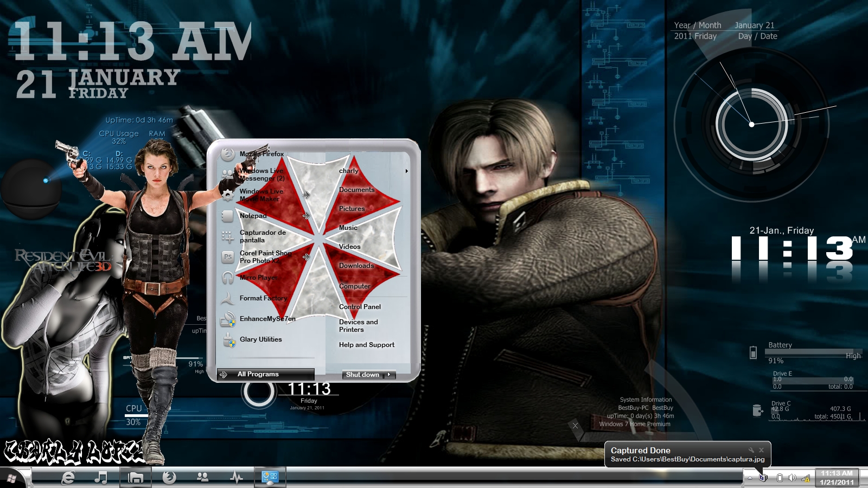Image resolution: width=868 pixels, height=488 pixels.
Task: Click the 'Windows 7 Home Premium' text
Action: 635,424
